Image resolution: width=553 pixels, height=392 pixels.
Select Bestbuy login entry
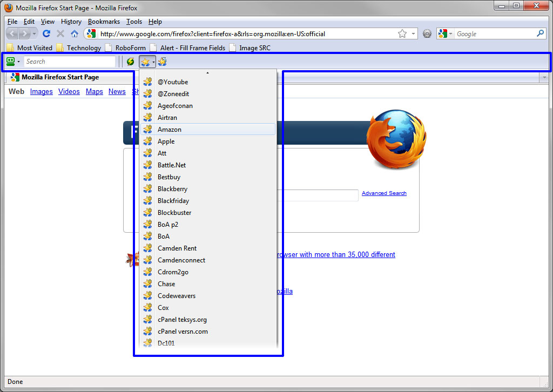point(208,177)
